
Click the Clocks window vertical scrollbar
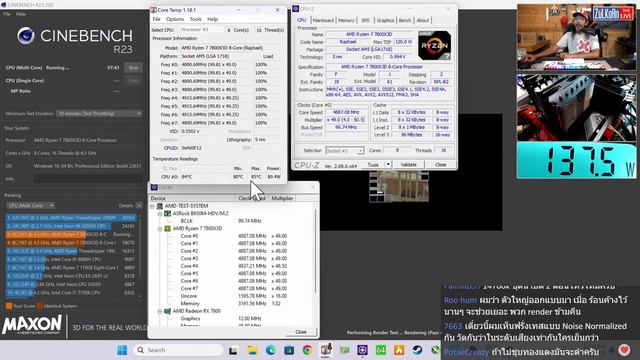click(x=315, y=251)
